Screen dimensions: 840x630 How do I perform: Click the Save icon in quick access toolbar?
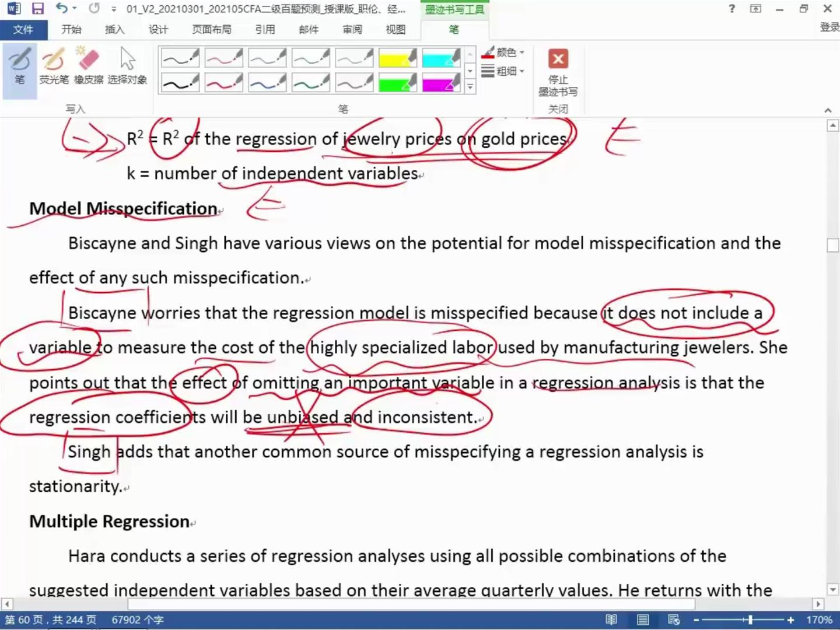tap(38, 9)
